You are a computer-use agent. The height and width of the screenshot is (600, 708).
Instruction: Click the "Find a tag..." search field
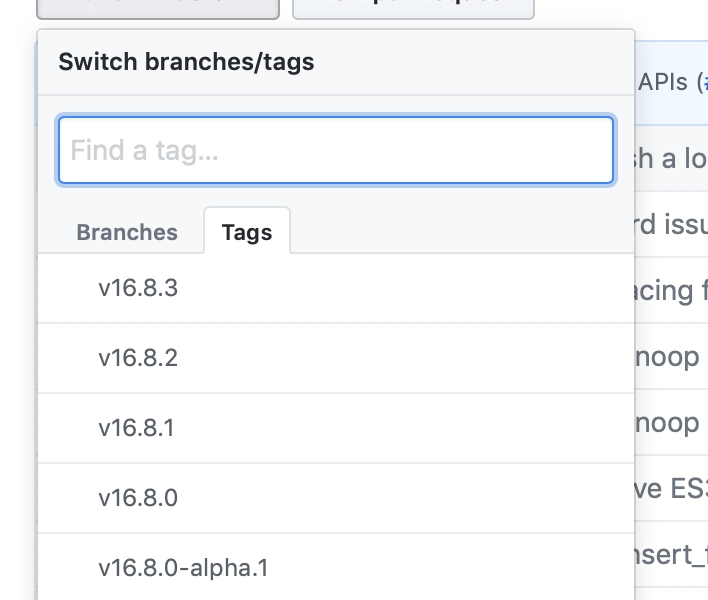point(335,151)
